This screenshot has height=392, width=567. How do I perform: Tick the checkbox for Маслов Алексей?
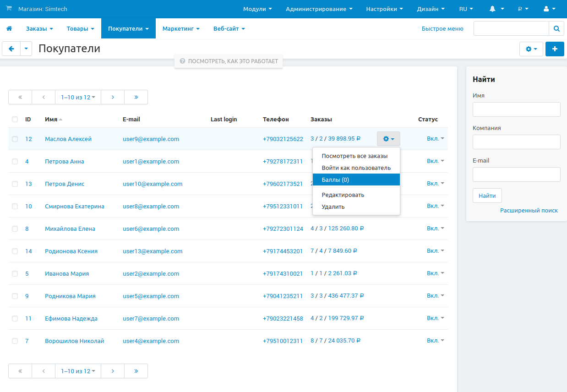tap(15, 139)
